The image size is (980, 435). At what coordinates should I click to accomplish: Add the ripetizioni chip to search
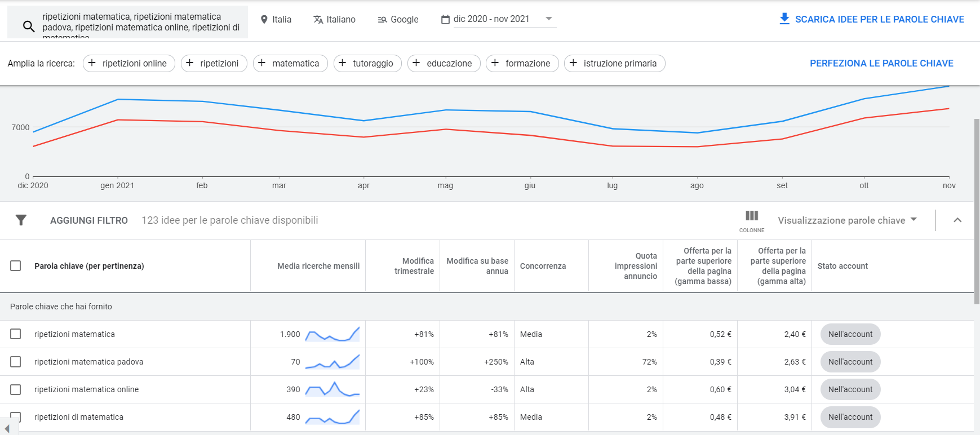[x=214, y=63]
